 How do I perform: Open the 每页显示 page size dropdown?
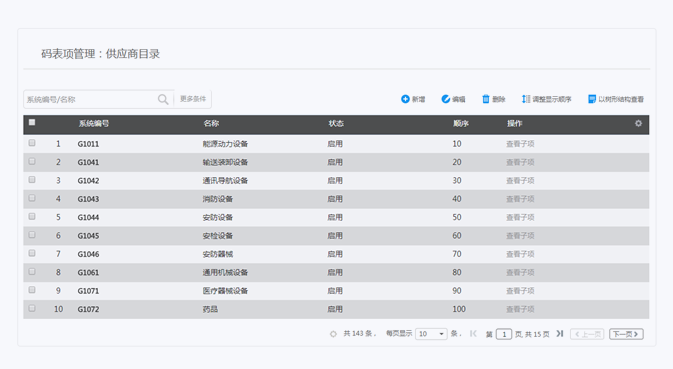(x=431, y=334)
